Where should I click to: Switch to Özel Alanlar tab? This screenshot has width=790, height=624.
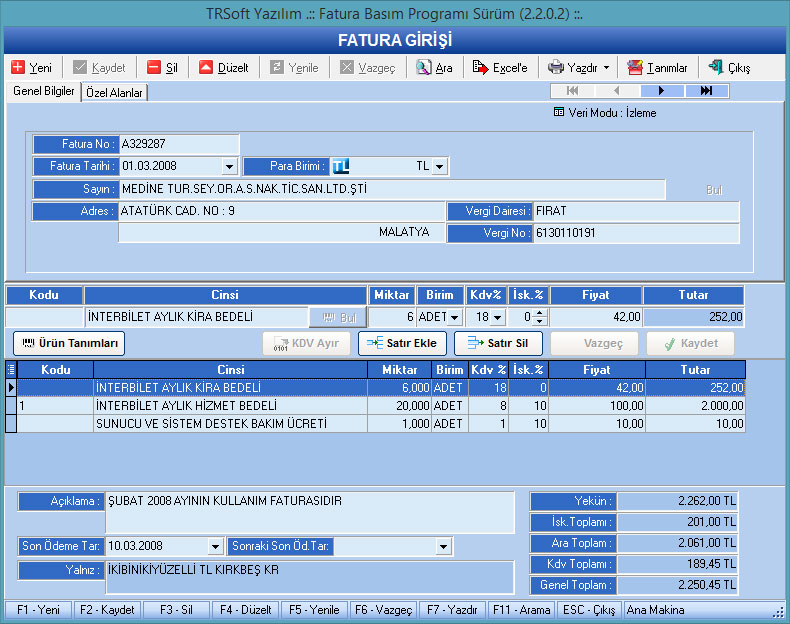tap(114, 93)
